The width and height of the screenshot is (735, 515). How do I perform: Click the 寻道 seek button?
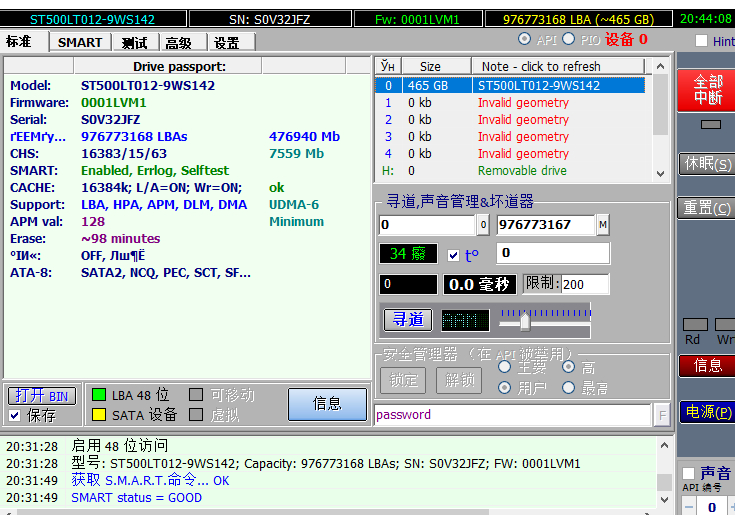(408, 320)
